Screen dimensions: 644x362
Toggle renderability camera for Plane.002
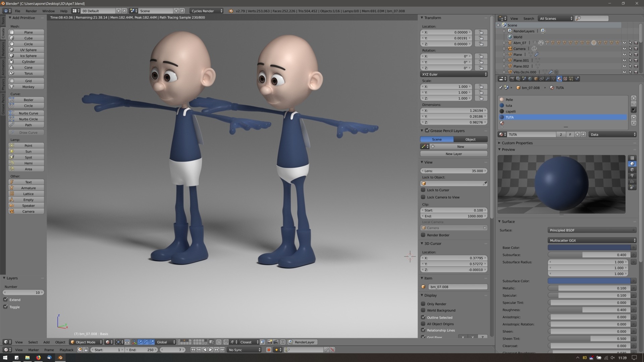tap(636, 66)
